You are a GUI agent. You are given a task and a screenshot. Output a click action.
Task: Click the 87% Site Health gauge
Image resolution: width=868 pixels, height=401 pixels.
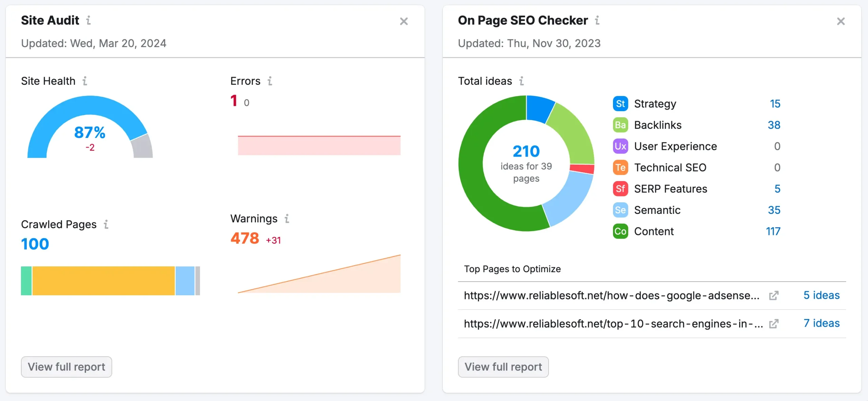tap(90, 132)
